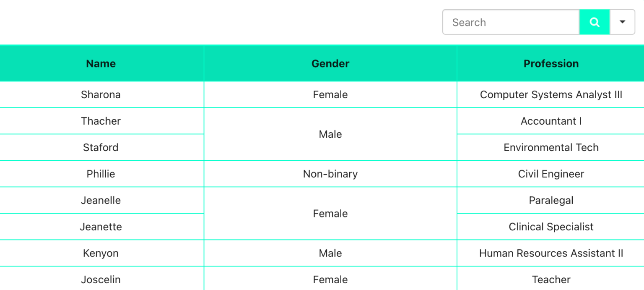Screen dimensions: 644x290
Task: Click the Profession column header
Action: tap(551, 63)
